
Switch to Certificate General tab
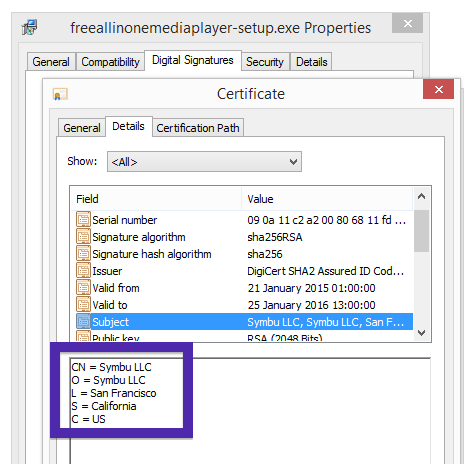click(x=82, y=128)
